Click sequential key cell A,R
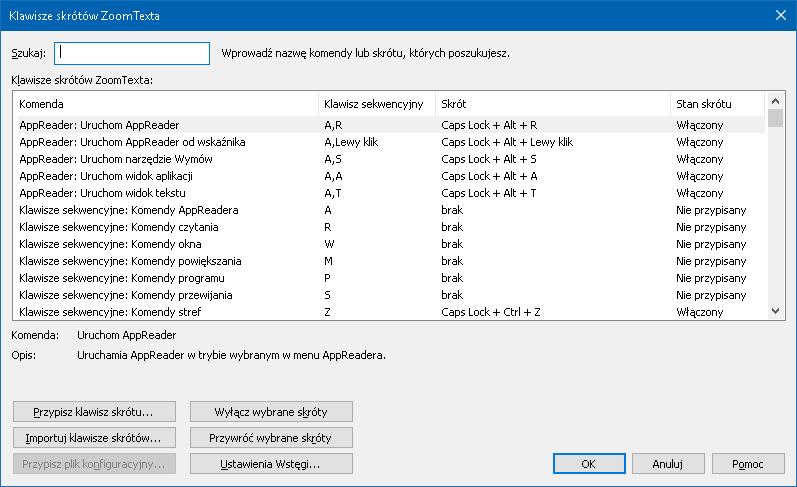Image resolution: width=797 pixels, height=487 pixels. click(x=333, y=125)
